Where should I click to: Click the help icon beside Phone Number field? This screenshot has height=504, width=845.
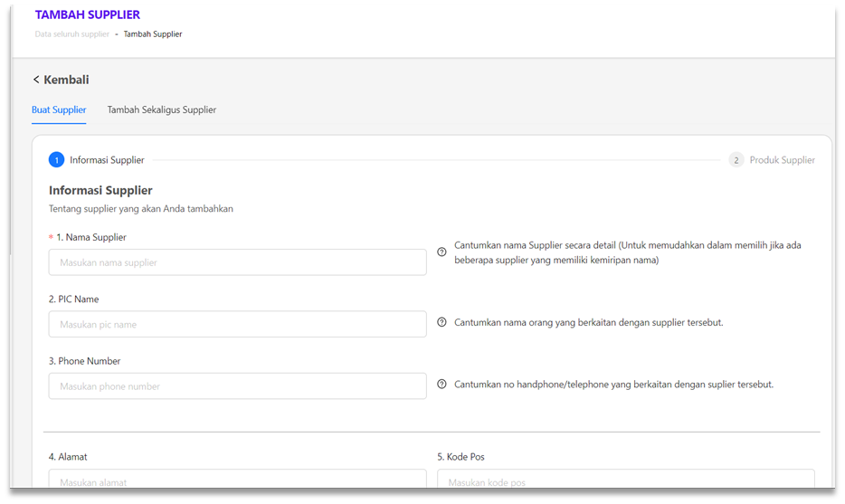tap(441, 385)
